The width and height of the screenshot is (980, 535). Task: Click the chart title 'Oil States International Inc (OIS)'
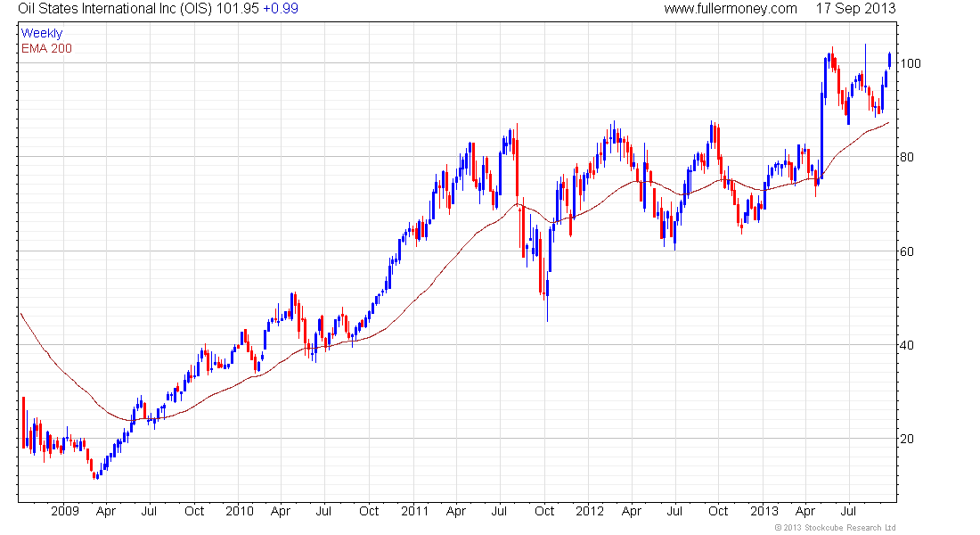pyautogui.click(x=115, y=9)
